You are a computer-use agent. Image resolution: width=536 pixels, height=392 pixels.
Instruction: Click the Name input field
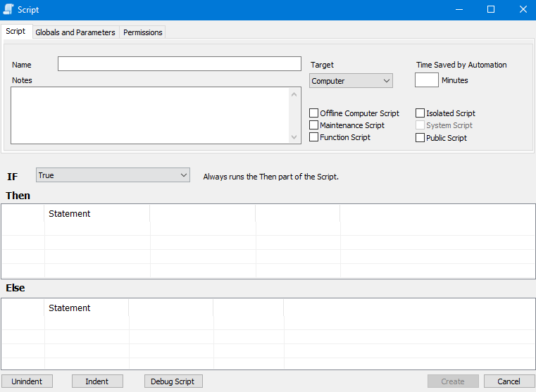pos(179,64)
